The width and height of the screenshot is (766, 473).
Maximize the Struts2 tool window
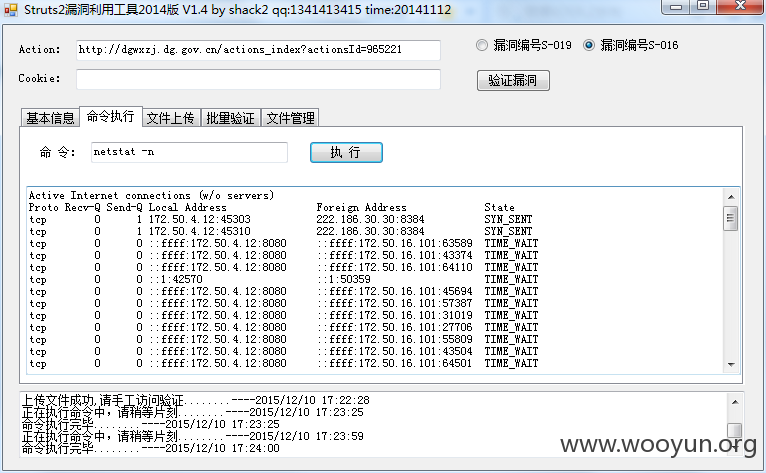(703, 6)
